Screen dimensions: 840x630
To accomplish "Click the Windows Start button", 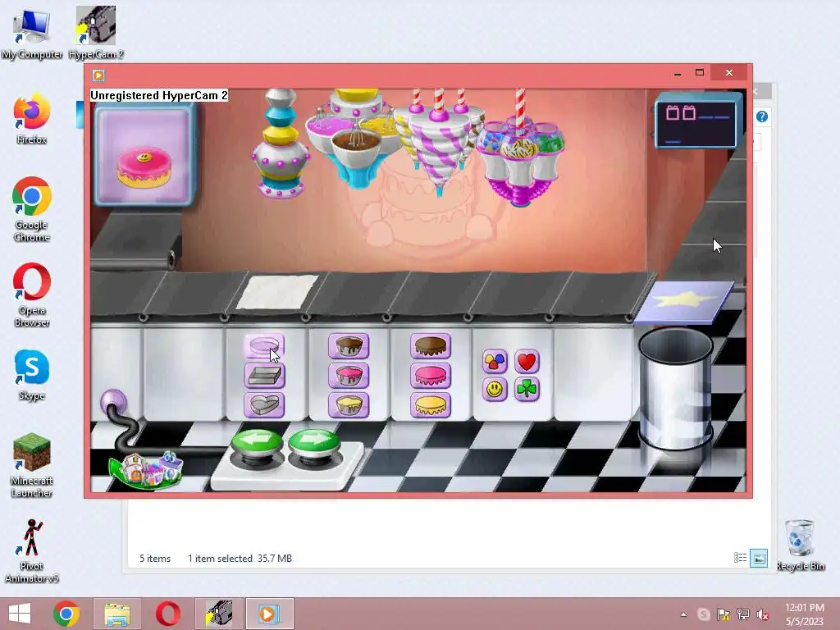I will pos(20,614).
